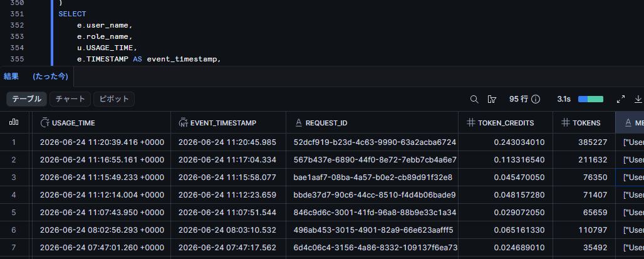Show row count info icon
This screenshot has height=259, width=644.
[x=535, y=99]
